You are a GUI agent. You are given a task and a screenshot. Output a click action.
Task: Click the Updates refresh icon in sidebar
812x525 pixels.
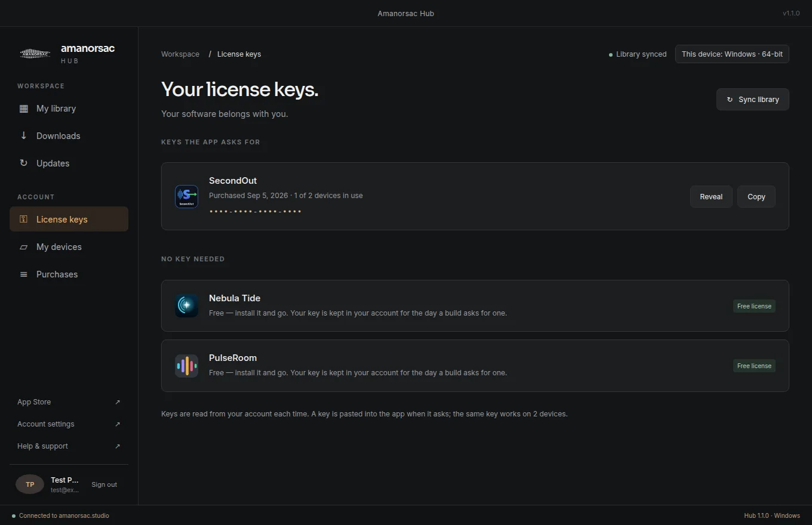click(x=24, y=163)
